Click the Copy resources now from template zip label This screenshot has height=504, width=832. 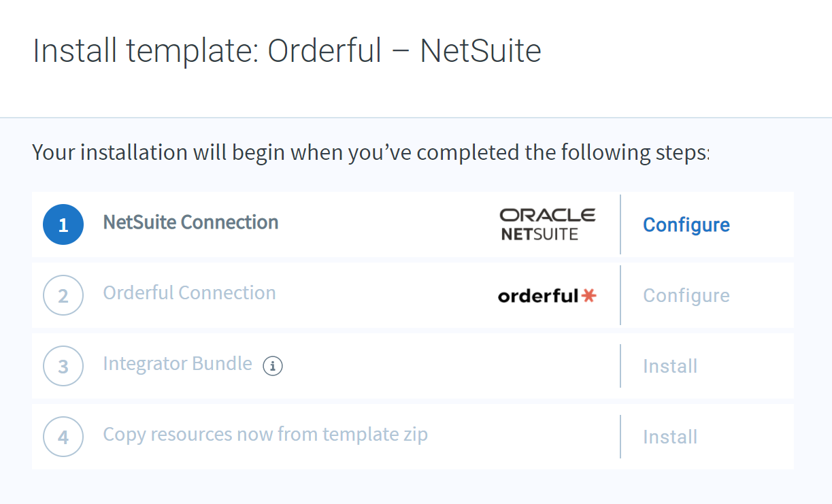point(265,434)
